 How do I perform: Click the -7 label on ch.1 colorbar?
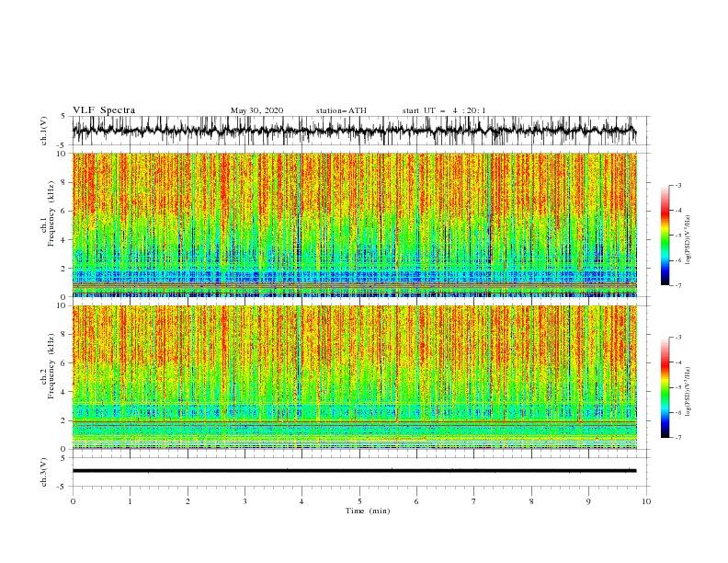pyautogui.click(x=678, y=285)
